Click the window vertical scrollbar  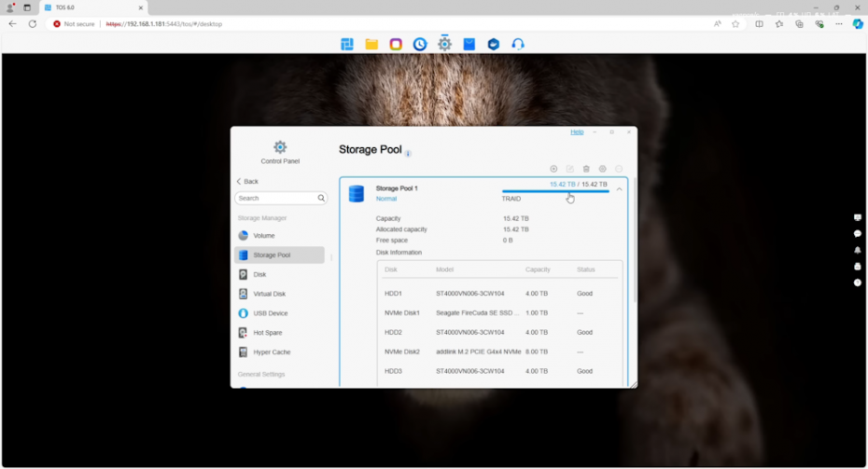coord(635,241)
